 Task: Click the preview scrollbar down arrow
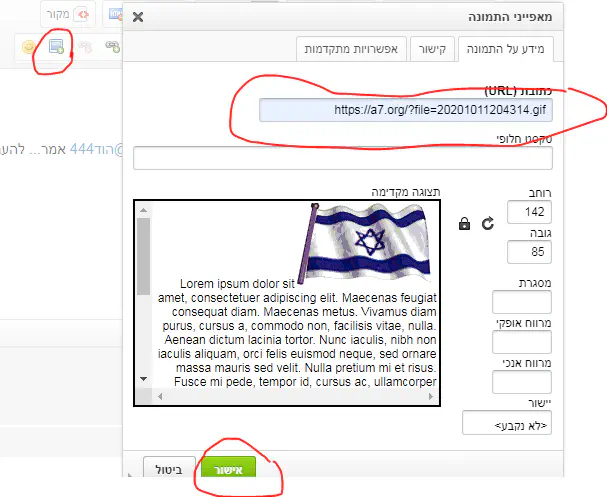143,379
